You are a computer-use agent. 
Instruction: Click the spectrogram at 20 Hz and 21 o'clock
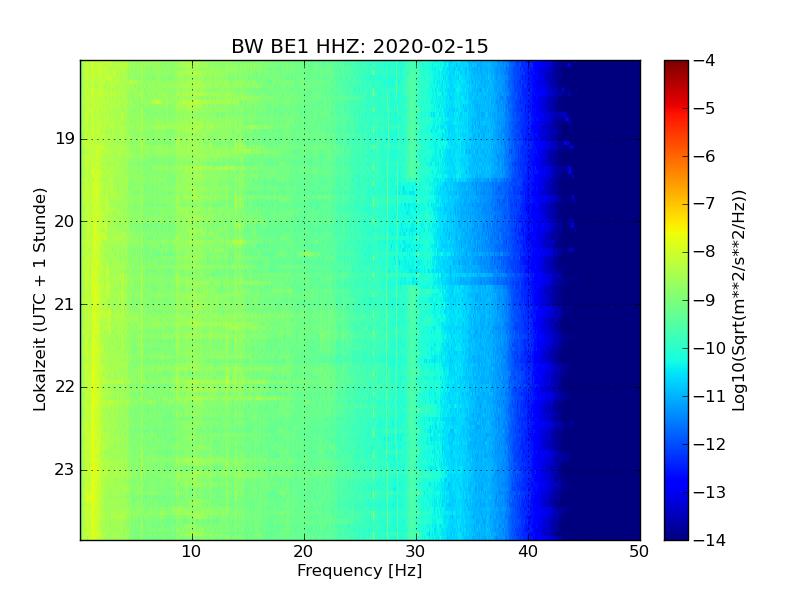tap(305, 305)
